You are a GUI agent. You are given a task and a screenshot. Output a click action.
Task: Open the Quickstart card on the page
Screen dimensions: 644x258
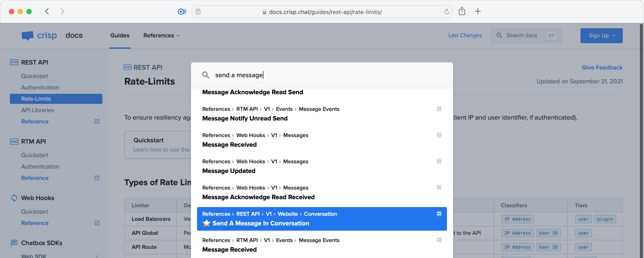pos(158,145)
